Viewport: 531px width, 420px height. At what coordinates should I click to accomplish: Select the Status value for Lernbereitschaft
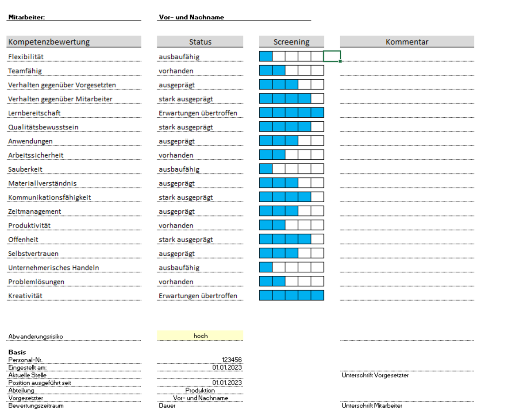[200, 113]
